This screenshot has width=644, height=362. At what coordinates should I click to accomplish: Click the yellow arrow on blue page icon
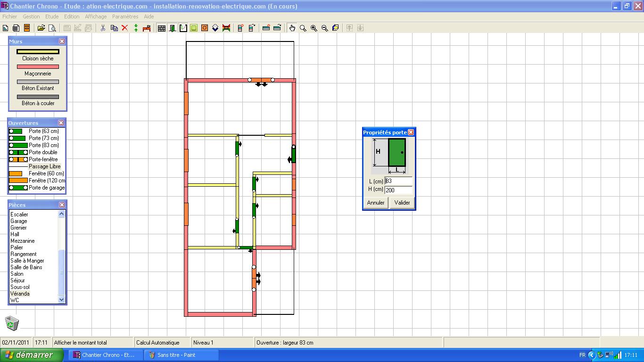coord(336,28)
